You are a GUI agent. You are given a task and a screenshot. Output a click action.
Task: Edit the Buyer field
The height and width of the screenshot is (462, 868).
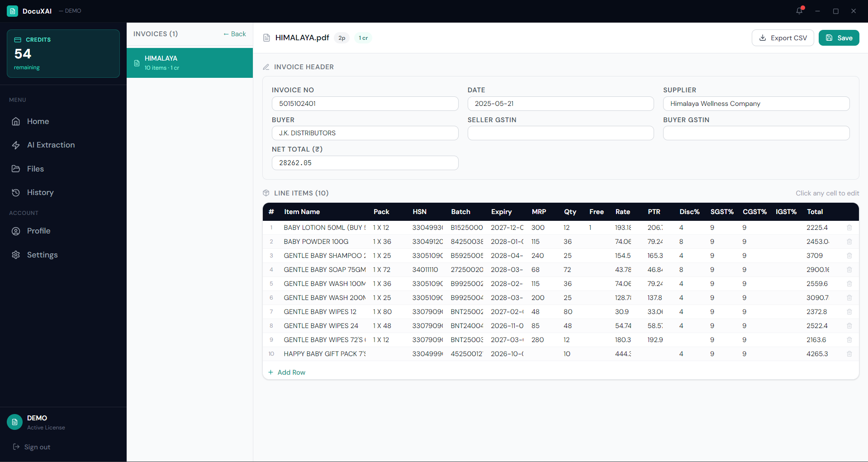[x=365, y=133]
